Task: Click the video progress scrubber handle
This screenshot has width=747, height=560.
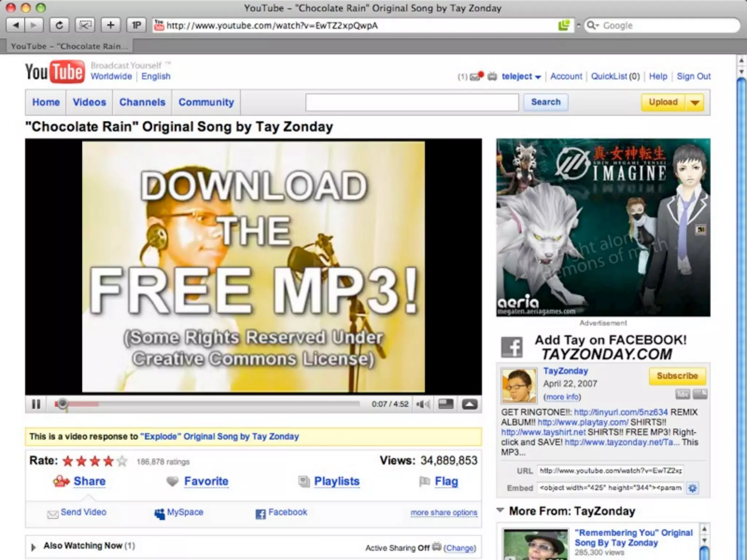Action: 62,404
